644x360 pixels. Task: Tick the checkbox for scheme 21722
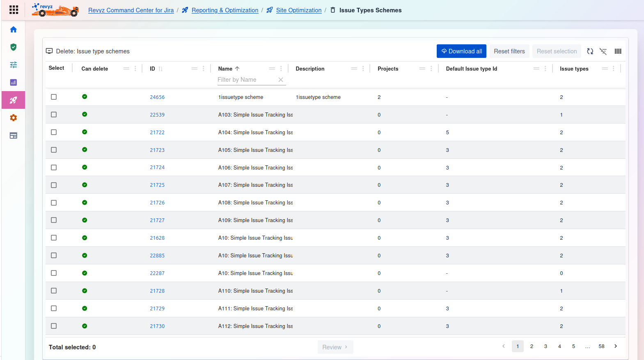coord(54,132)
